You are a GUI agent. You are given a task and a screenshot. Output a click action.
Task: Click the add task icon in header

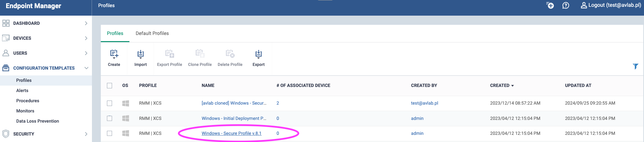pyautogui.click(x=550, y=5)
